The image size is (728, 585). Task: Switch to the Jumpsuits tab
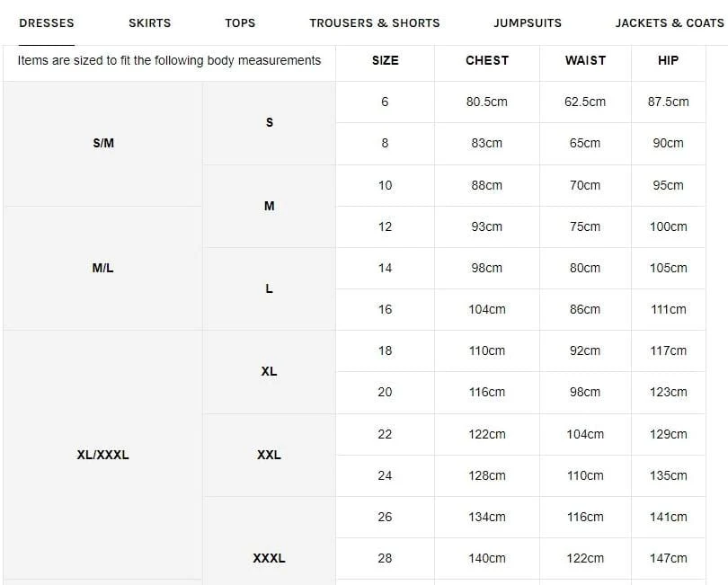(528, 22)
